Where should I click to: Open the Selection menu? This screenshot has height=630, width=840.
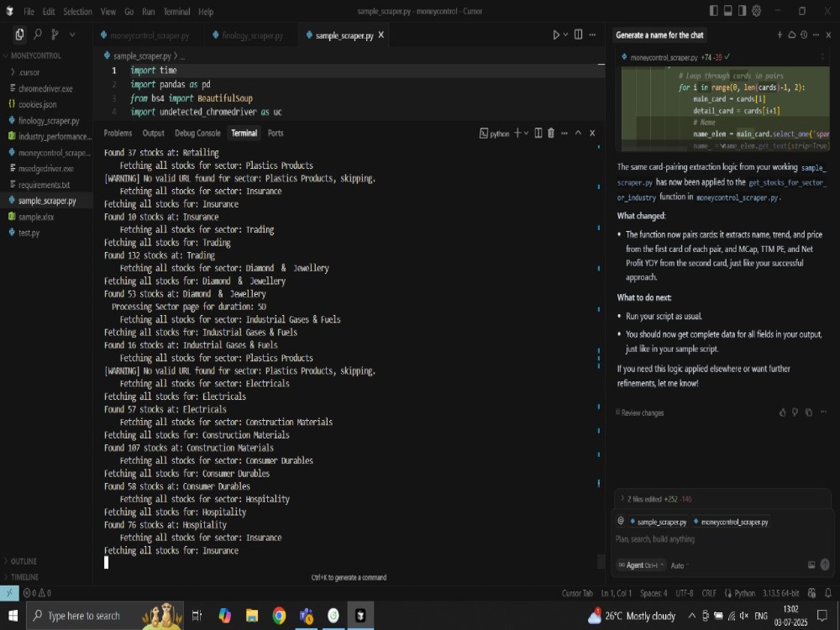77,11
